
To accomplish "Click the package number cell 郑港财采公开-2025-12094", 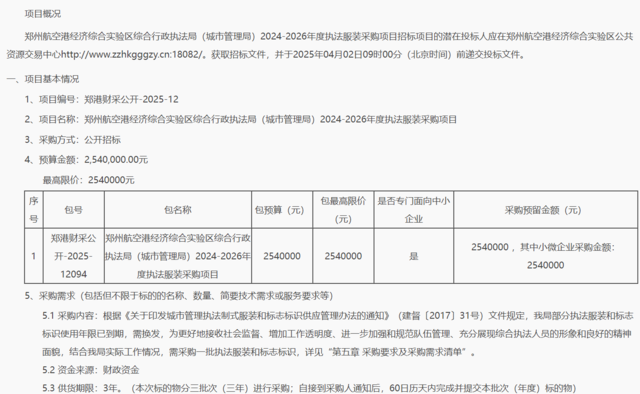I will [73, 256].
